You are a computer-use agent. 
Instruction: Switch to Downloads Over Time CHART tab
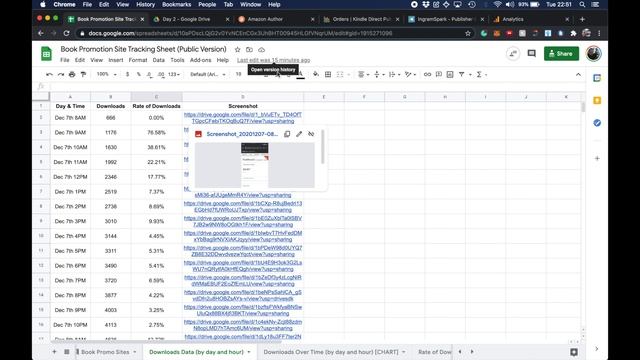coord(331,352)
